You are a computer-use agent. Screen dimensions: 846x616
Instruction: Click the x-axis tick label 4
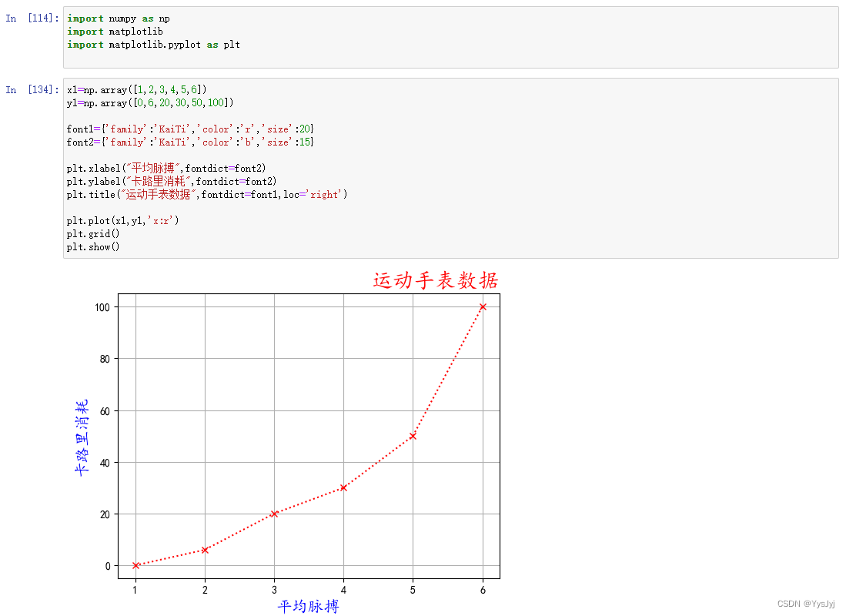coord(343,590)
